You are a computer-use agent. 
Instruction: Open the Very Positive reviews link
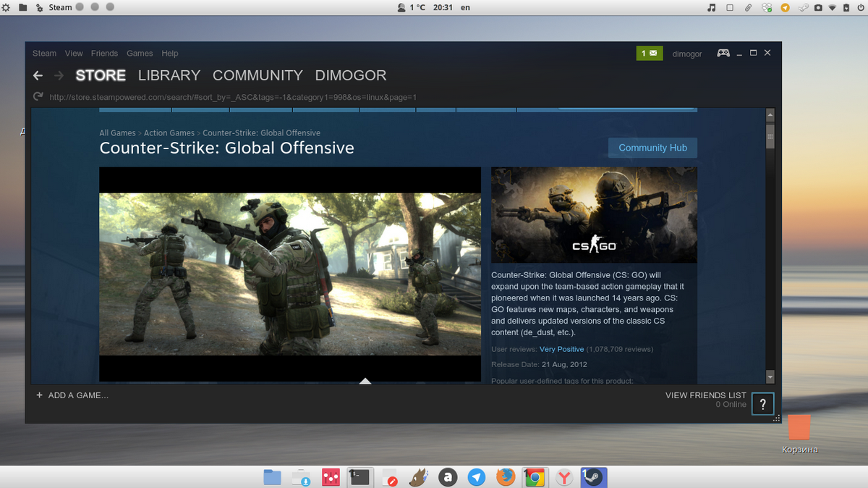pyautogui.click(x=561, y=349)
